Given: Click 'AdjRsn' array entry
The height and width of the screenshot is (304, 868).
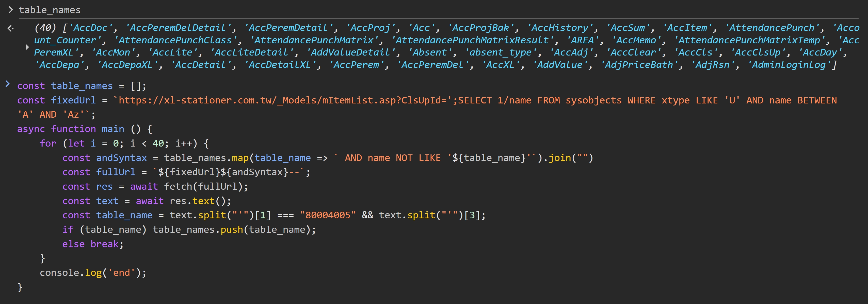Looking at the screenshot, I should (713, 65).
